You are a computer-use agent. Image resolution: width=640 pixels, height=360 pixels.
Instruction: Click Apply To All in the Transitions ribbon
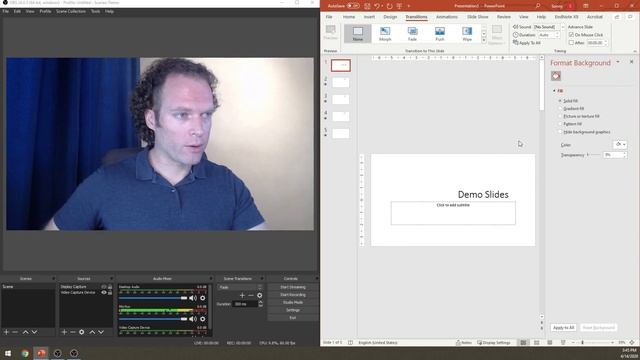pos(527,43)
